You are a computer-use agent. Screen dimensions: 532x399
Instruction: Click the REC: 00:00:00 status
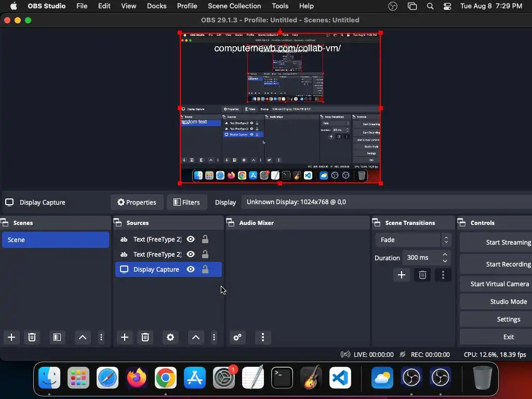click(430, 354)
